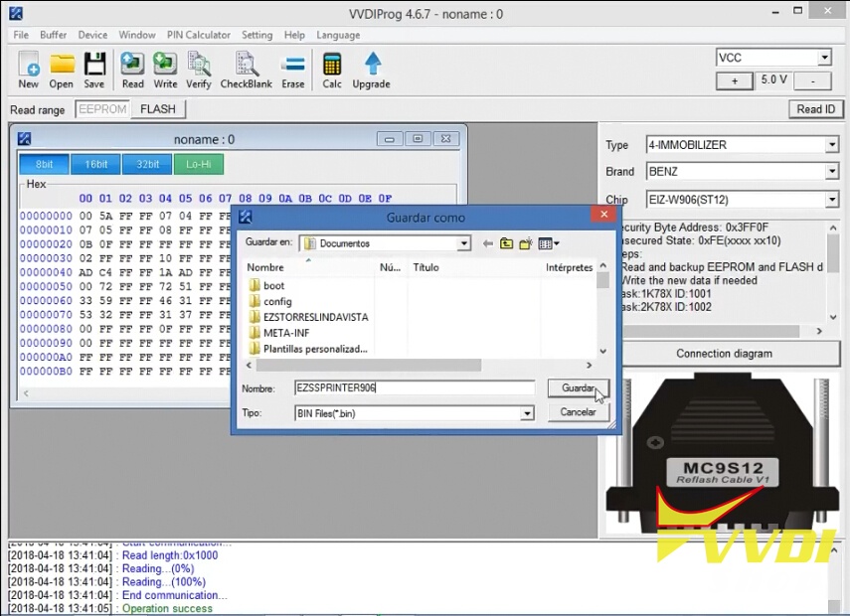Click the CheckBlank icon

pyautogui.click(x=247, y=70)
